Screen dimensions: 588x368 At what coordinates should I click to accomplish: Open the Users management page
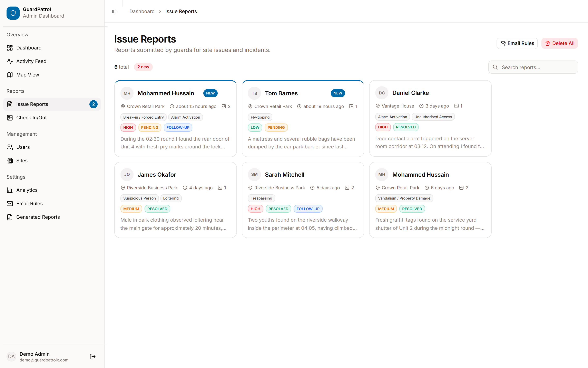52,147
